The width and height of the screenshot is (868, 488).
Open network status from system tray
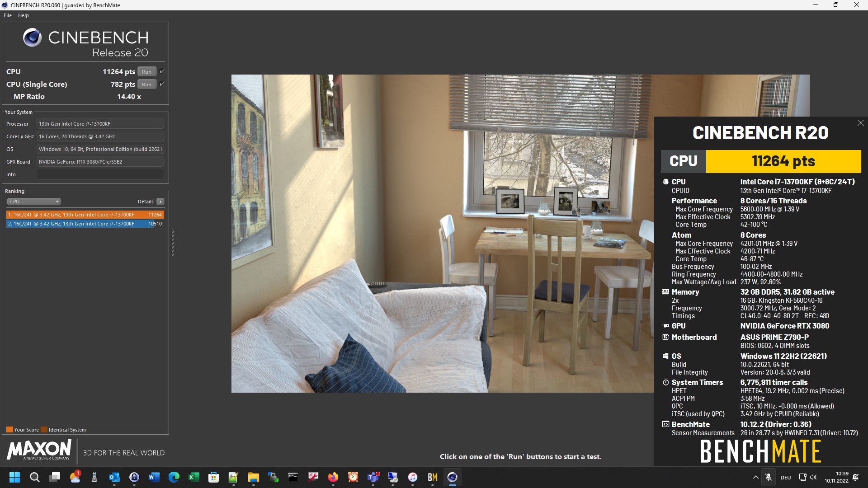802,477
